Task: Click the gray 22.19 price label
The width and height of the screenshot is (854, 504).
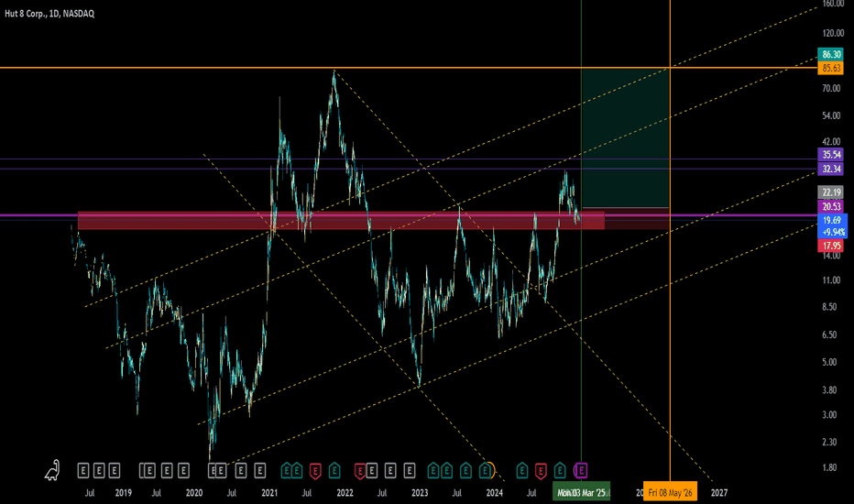Action: [831, 192]
